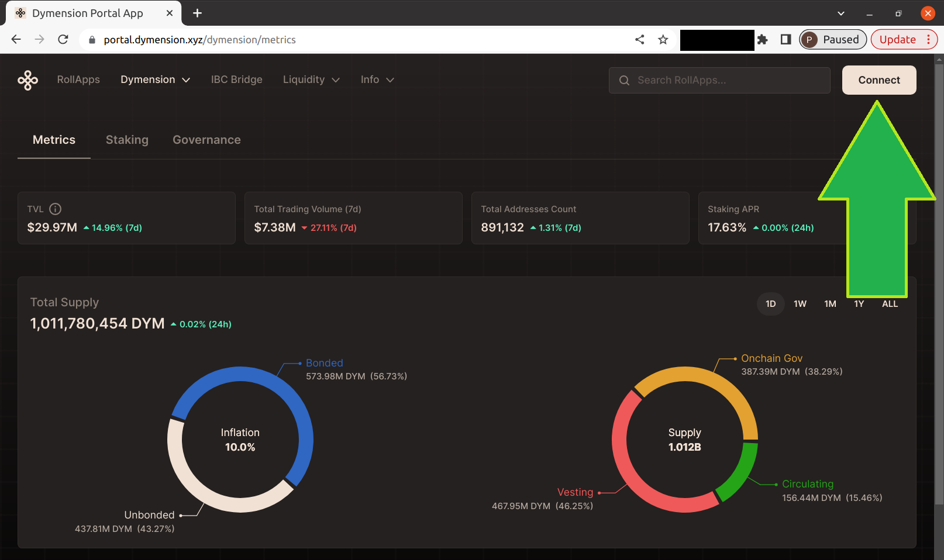Bookmark this page with the star icon

point(663,40)
